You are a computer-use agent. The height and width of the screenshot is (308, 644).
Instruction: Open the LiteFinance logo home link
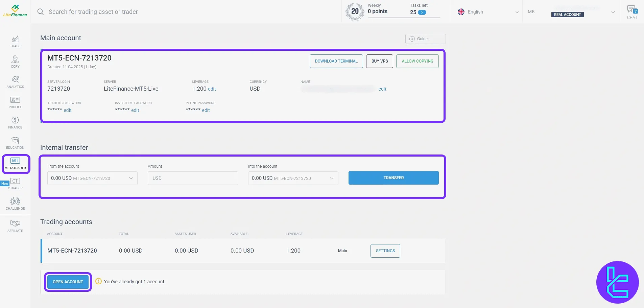(15, 11)
